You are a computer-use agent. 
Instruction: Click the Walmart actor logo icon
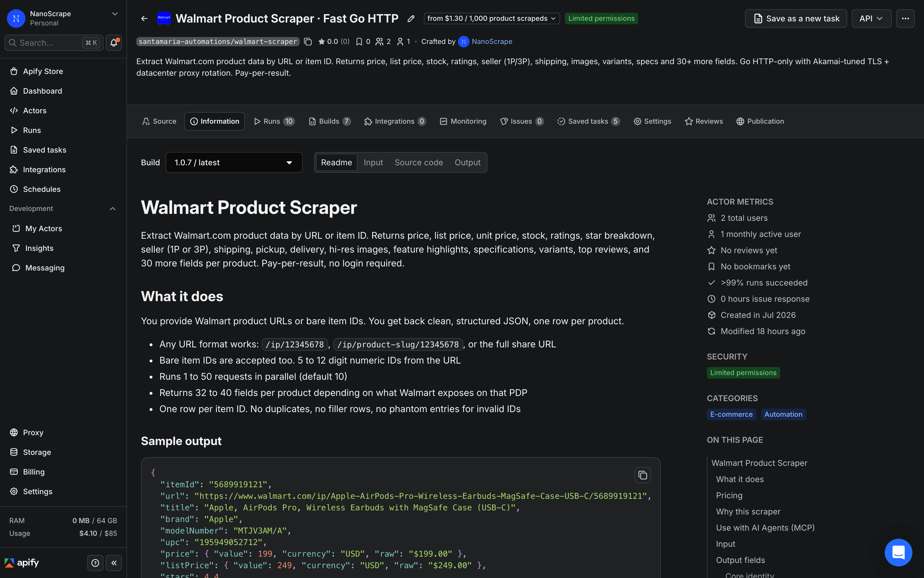pos(164,18)
